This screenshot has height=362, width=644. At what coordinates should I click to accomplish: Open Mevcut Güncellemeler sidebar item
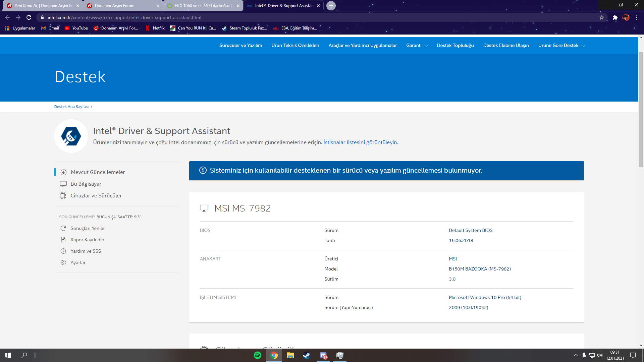98,172
